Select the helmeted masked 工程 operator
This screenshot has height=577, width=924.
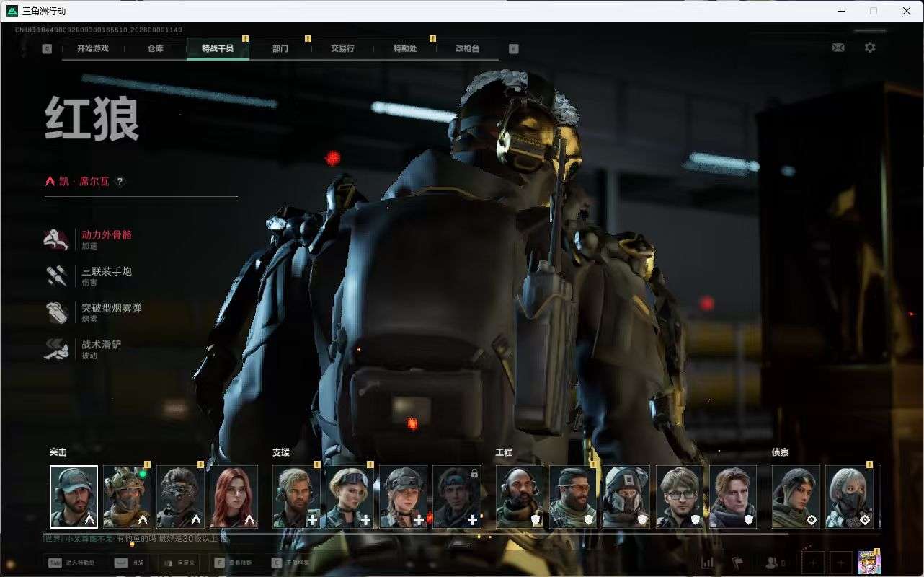coord(626,496)
